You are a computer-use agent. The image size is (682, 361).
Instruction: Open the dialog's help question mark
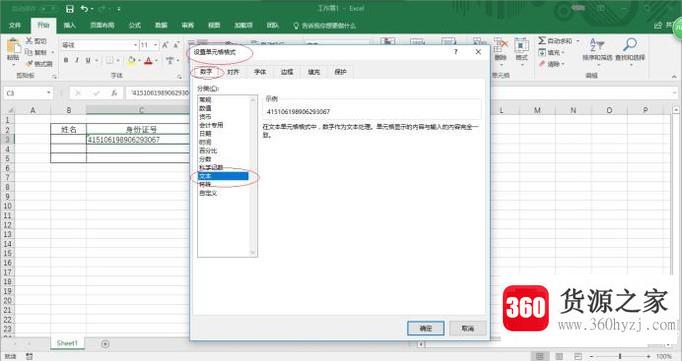click(x=455, y=52)
